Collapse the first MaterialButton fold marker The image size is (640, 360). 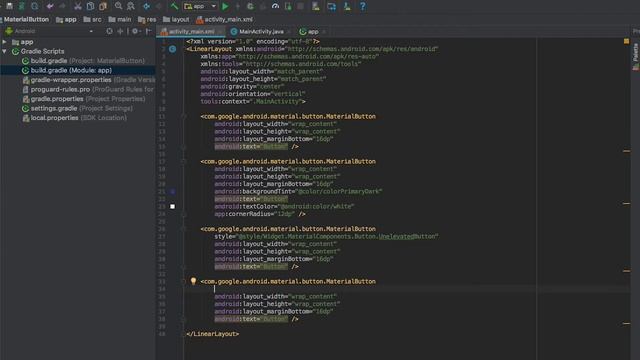[183, 117]
